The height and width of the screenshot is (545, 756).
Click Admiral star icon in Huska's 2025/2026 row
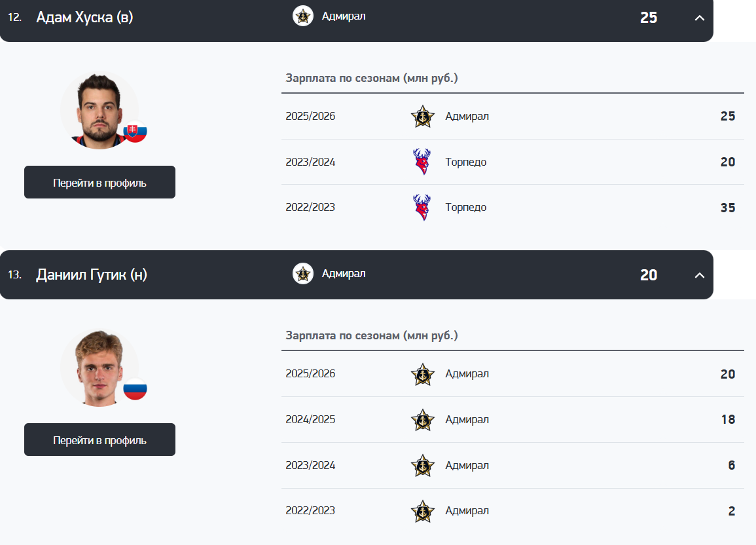click(422, 117)
